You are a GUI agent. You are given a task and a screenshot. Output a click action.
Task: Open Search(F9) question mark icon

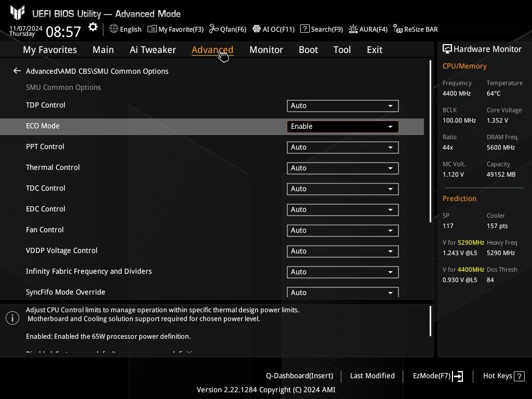[305, 29]
